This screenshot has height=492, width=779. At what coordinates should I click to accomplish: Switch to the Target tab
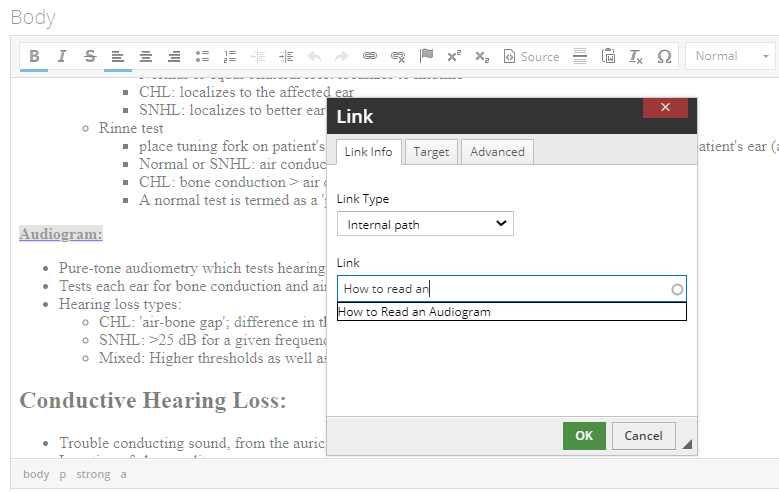click(431, 152)
